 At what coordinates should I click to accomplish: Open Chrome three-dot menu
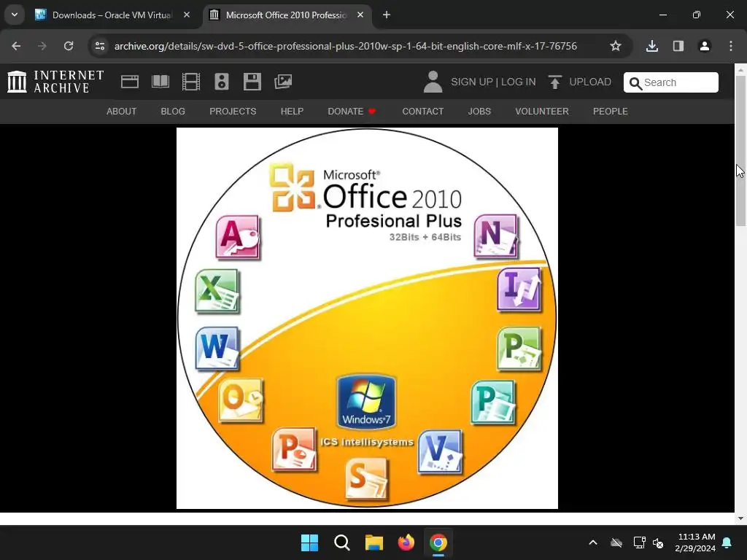[x=731, y=46]
